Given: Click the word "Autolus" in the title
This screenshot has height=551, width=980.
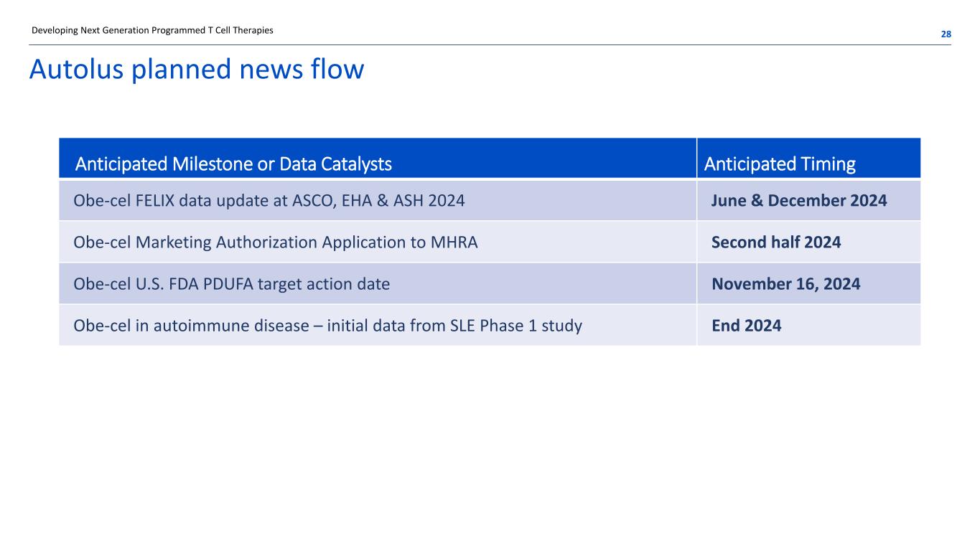Looking at the screenshot, I should [x=70, y=70].
